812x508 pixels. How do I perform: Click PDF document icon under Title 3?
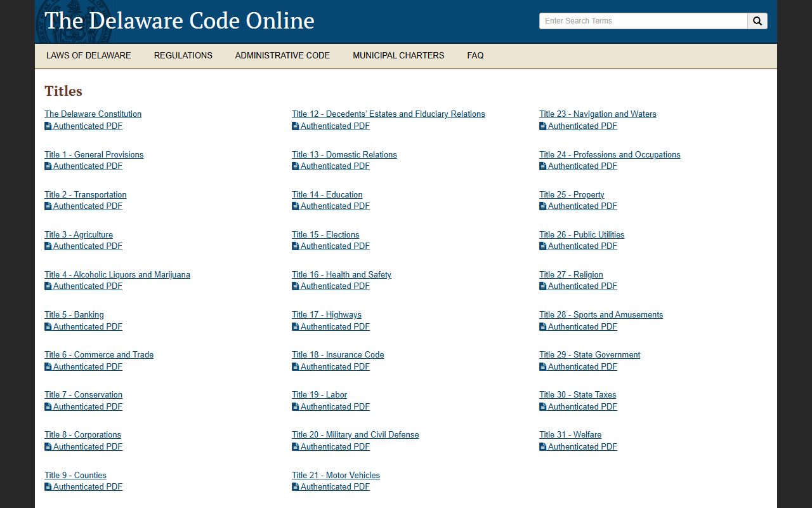pos(48,246)
